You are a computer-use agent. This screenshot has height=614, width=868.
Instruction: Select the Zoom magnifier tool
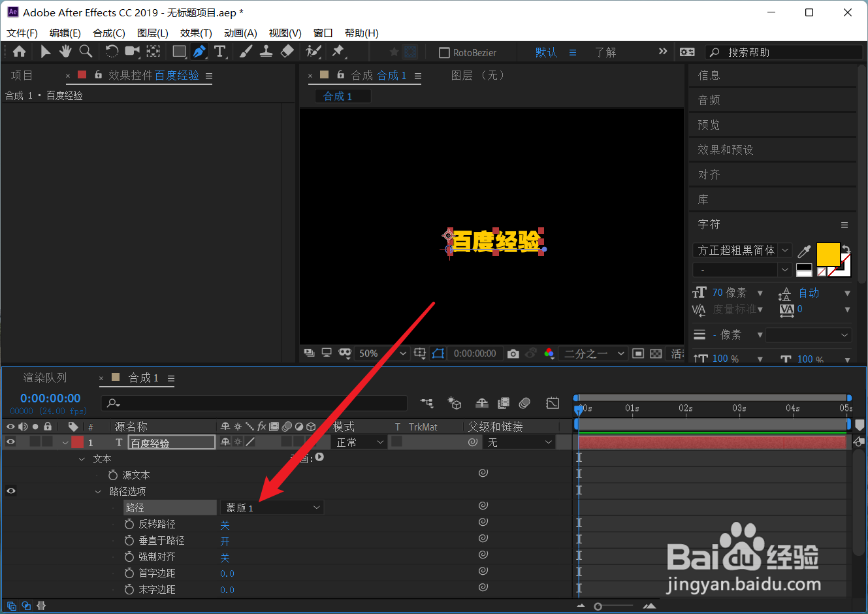[86, 52]
